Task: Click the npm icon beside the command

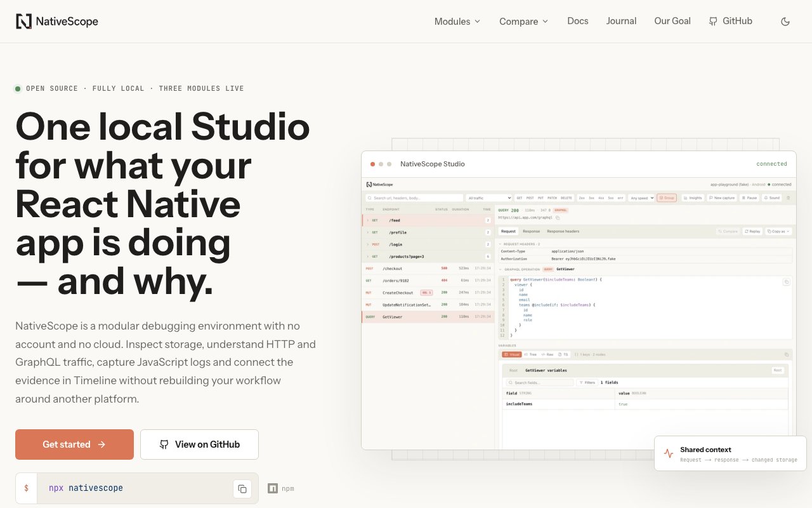Action: coord(273,488)
